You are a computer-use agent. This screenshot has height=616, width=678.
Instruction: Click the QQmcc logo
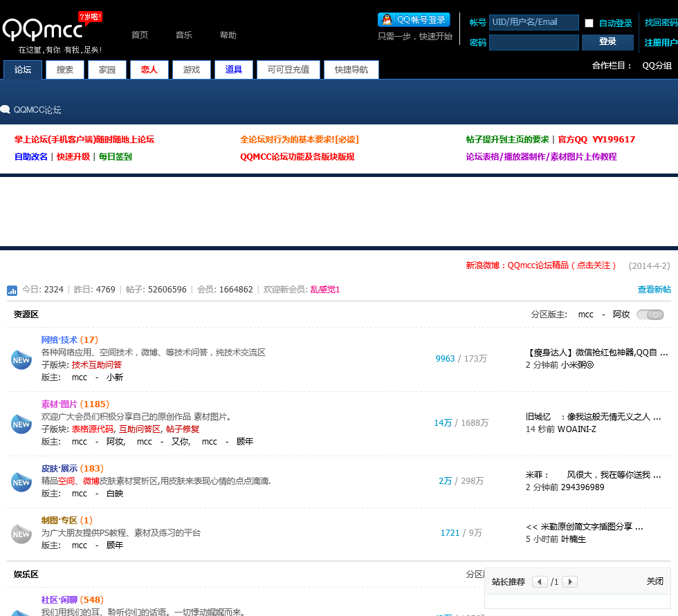tap(52, 32)
